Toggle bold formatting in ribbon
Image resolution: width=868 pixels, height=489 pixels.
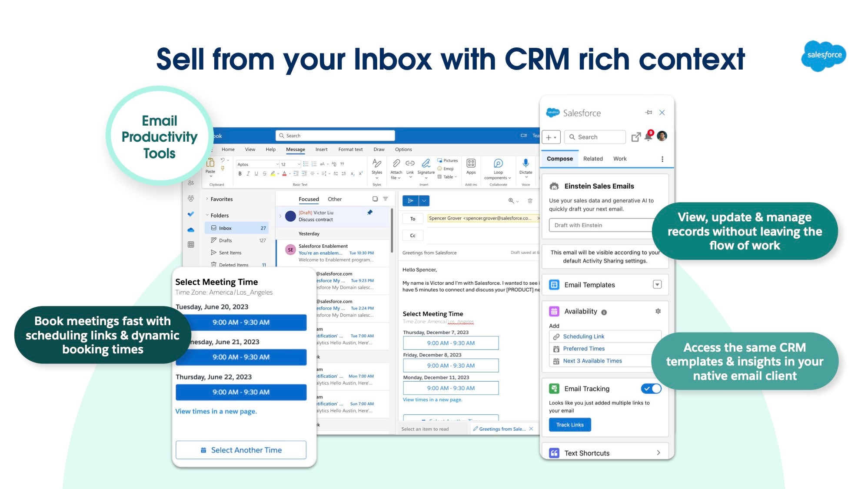click(240, 173)
